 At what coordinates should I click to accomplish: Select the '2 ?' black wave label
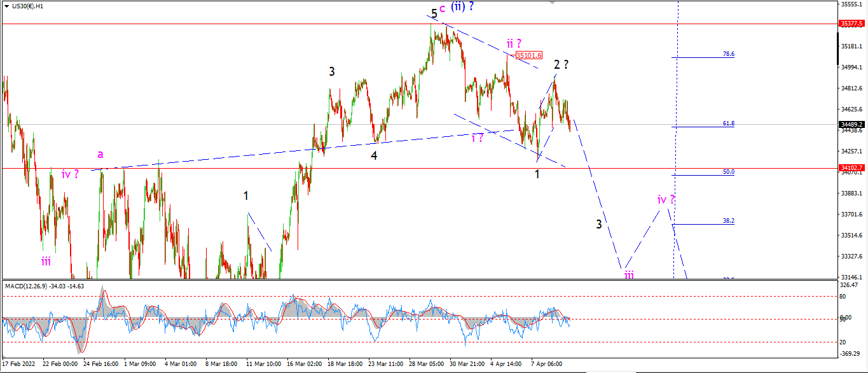point(561,64)
